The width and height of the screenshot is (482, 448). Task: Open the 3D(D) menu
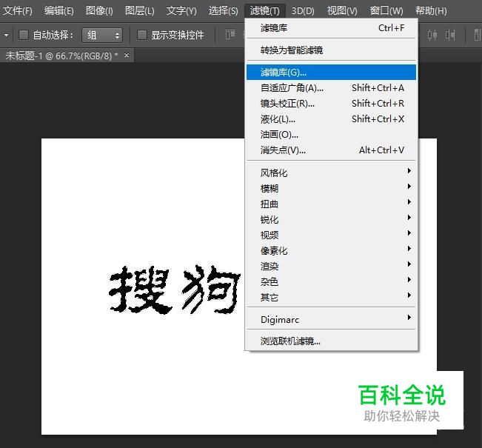303,11
